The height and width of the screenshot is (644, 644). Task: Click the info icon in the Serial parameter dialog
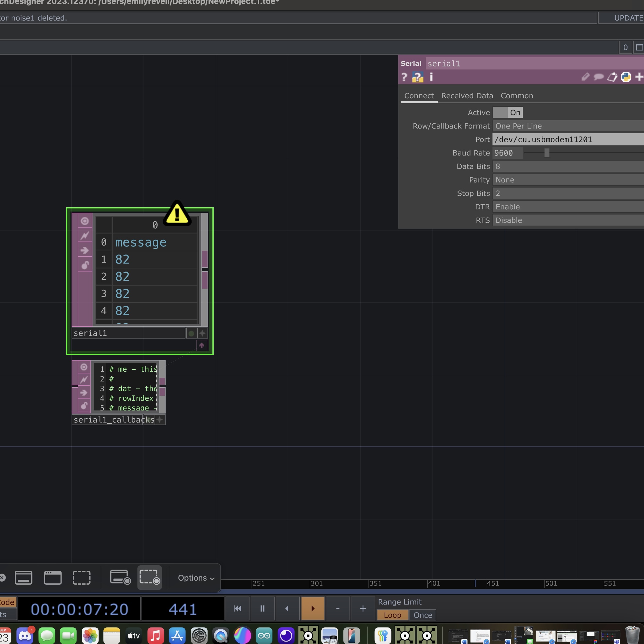[431, 77]
